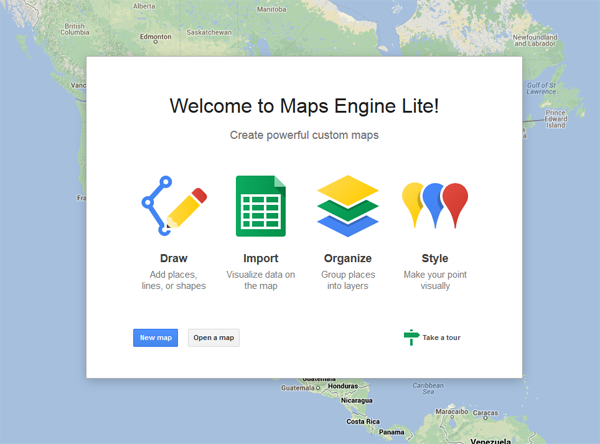
Task: Select the Organize heading text
Action: click(348, 259)
